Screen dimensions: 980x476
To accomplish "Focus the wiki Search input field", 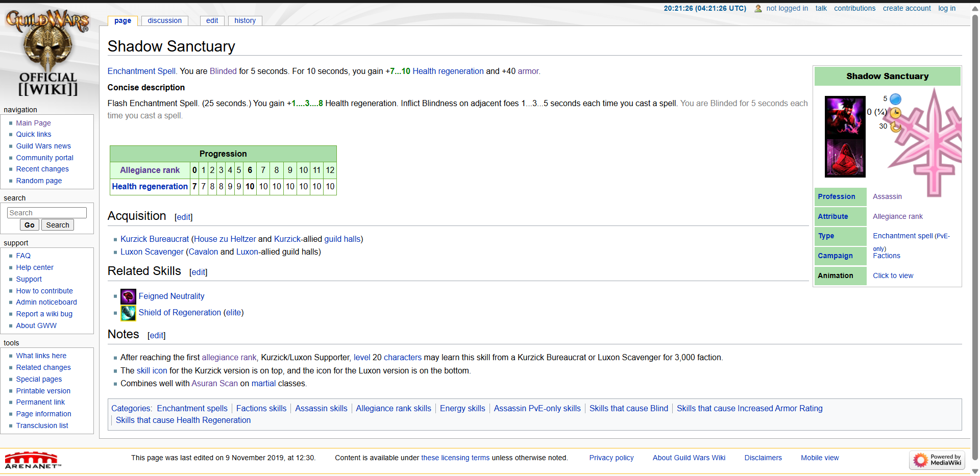I will pos(47,213).
